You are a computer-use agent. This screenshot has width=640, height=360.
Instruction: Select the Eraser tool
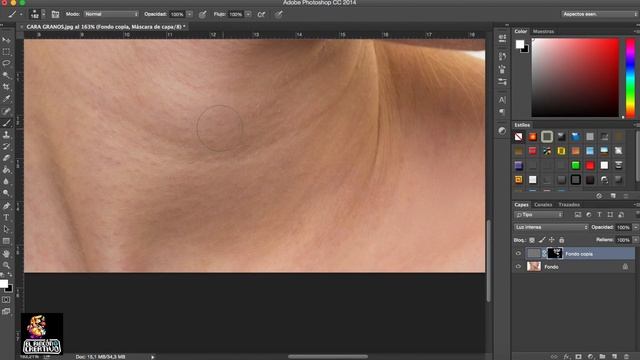pyautogui.click(x=6, y=158)
